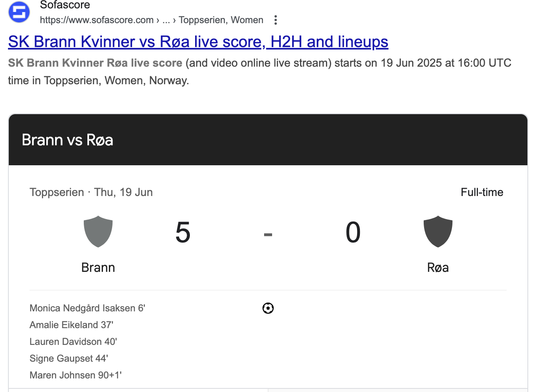Select scorer Maren Johnsen 90+1'
Image resolution: width=533 pixels, height=392 pixels.
[76, 375]
